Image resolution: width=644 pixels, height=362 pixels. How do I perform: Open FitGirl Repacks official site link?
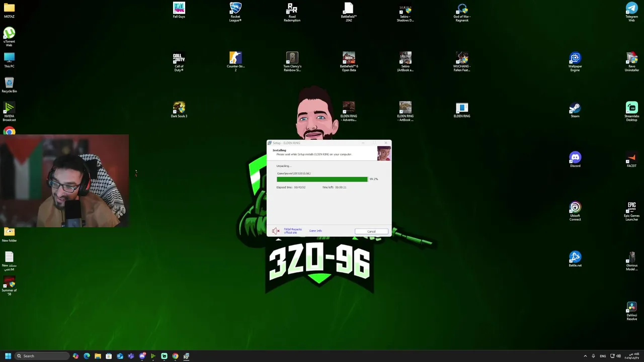[x=293, y=231]
